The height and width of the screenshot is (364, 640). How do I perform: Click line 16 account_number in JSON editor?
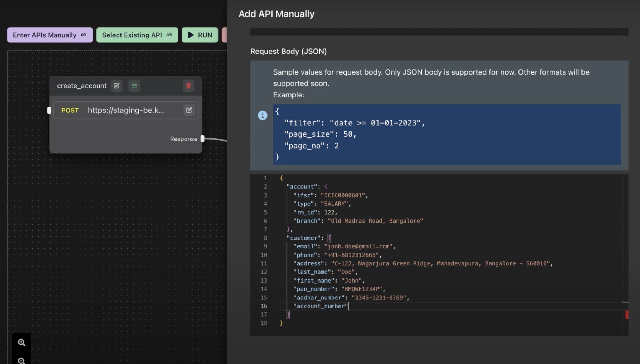320,306
